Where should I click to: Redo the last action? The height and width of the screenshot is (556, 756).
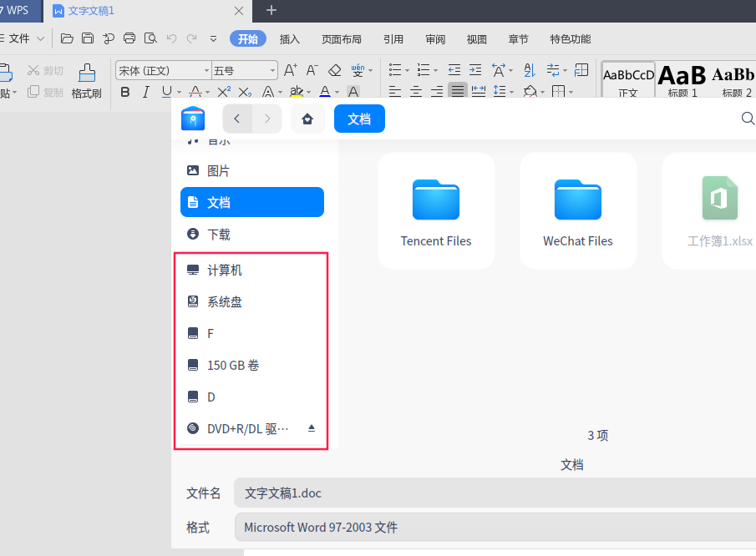pos(192,38)
